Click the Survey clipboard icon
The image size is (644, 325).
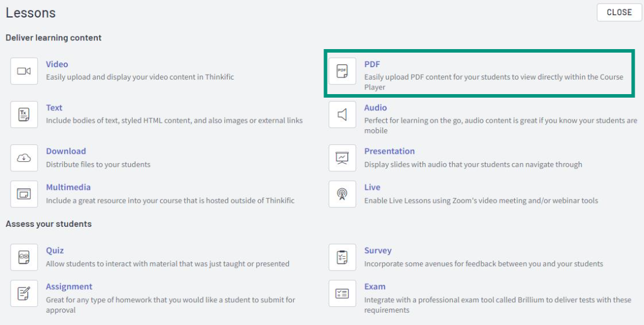pyautogui.click(x=342, y=257)
